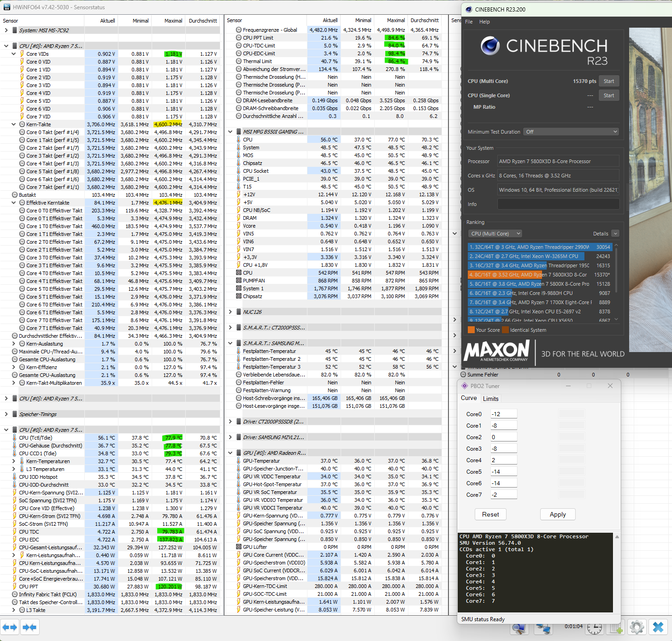Start the CPU (Single Core) benchmark

point(609,95)
